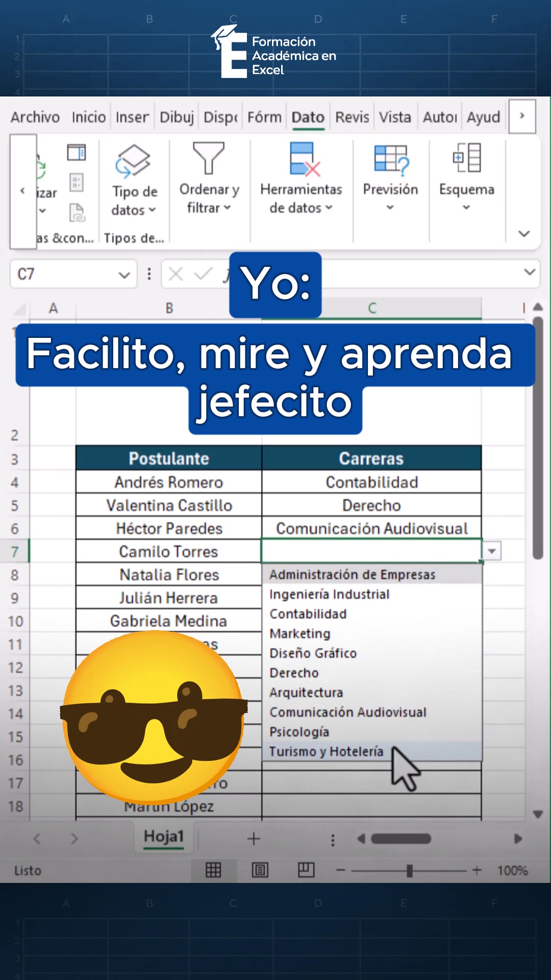
Task: Click the 100% zoom level
Action: point(513,870)
